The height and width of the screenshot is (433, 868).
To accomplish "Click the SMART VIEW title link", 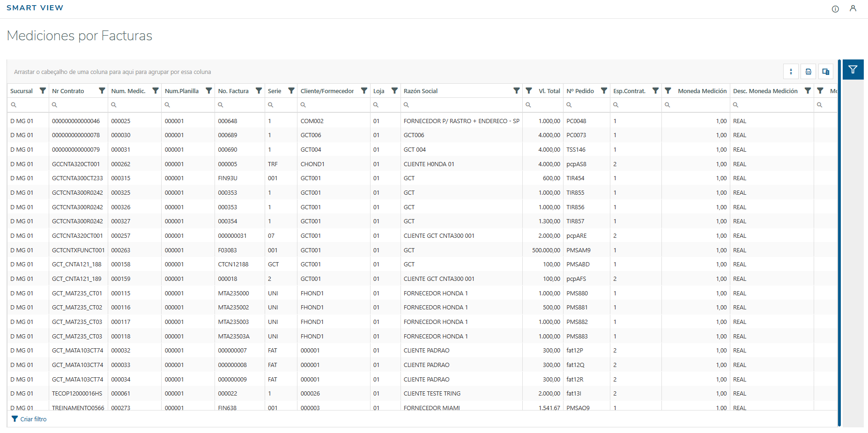I will (x=35, y=8).
